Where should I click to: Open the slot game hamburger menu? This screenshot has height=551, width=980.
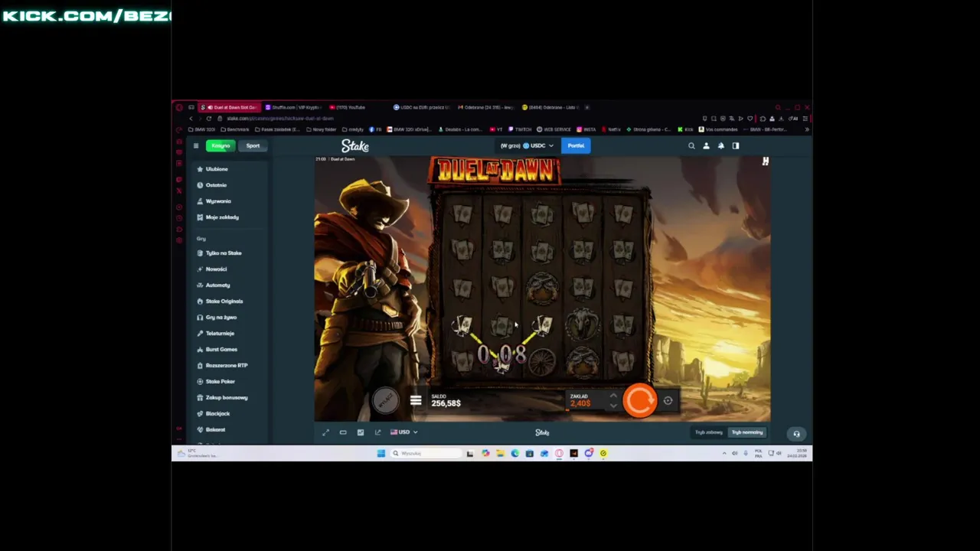(x=416, y=400)
